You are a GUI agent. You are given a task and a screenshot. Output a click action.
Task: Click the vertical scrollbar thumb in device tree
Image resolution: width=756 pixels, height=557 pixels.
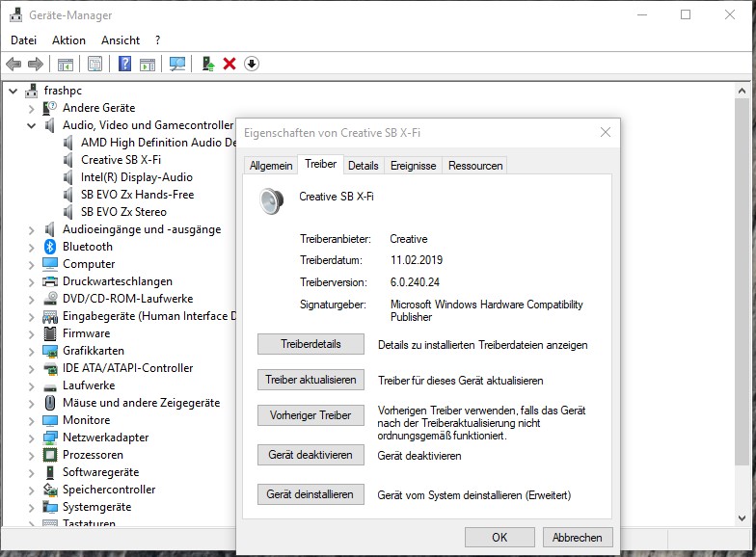[x=742, y=281]
